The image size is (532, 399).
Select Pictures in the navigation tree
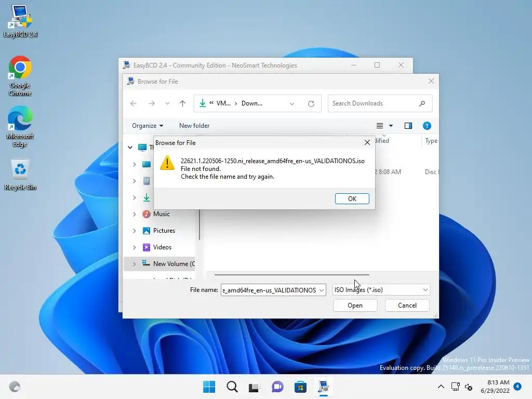[164, 231]
